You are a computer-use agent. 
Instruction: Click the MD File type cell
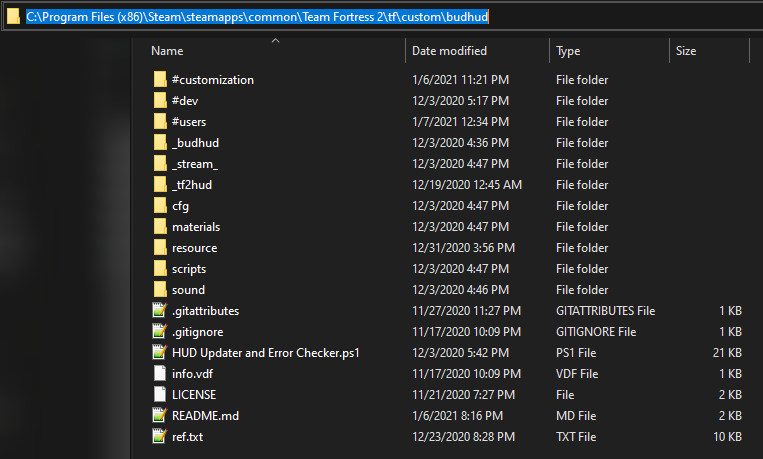[576, 416]
